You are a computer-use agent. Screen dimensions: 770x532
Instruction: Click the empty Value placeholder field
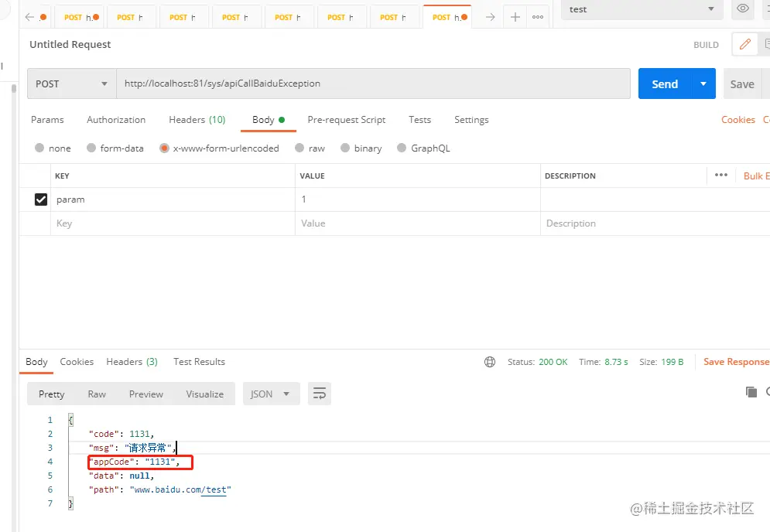tap(417, 223)
